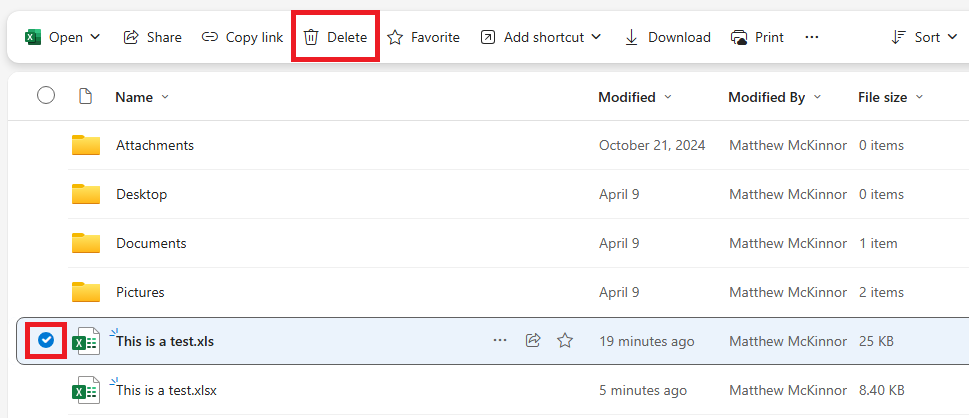Sort by the Modified column header
The height and width of the screenshot is (418, 969).
coord(627,97)
